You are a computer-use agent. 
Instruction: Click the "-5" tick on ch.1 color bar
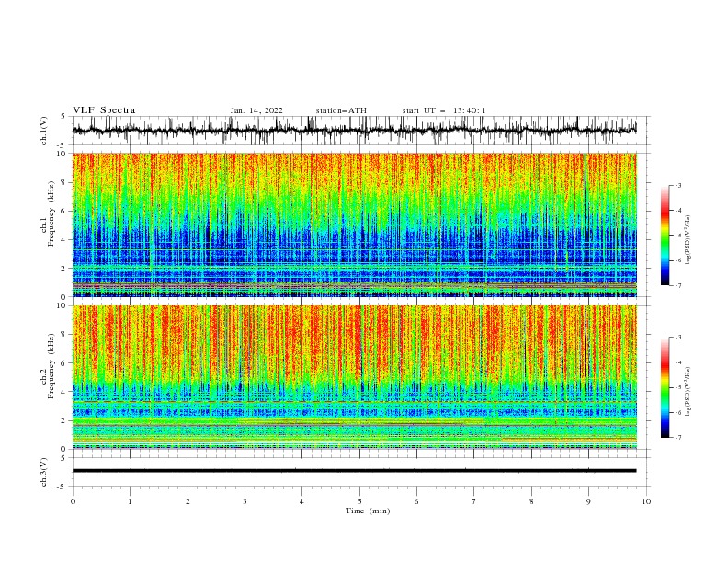click(x=678, y=236)
